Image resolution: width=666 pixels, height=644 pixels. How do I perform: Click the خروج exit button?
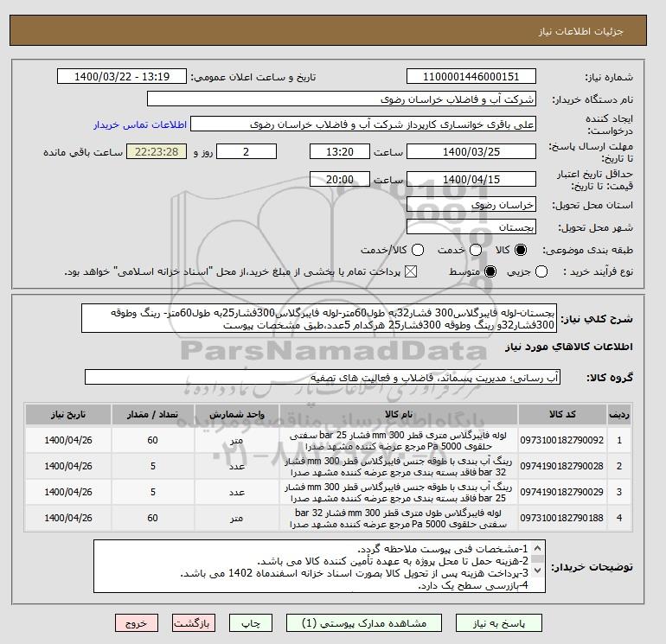click(x=137, y=623)
